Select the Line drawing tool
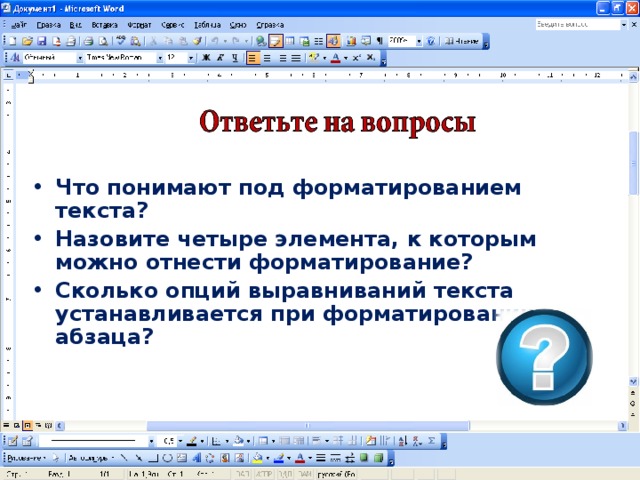 pos(124,458)
